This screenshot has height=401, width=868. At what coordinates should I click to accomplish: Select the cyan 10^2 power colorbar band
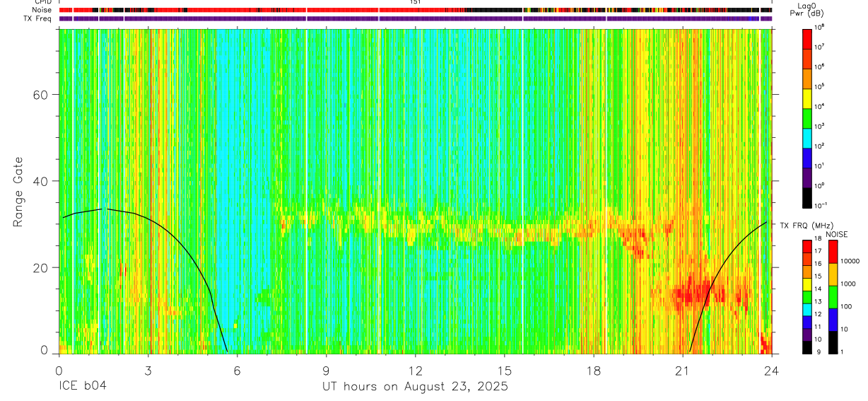(x=807, y=137)
